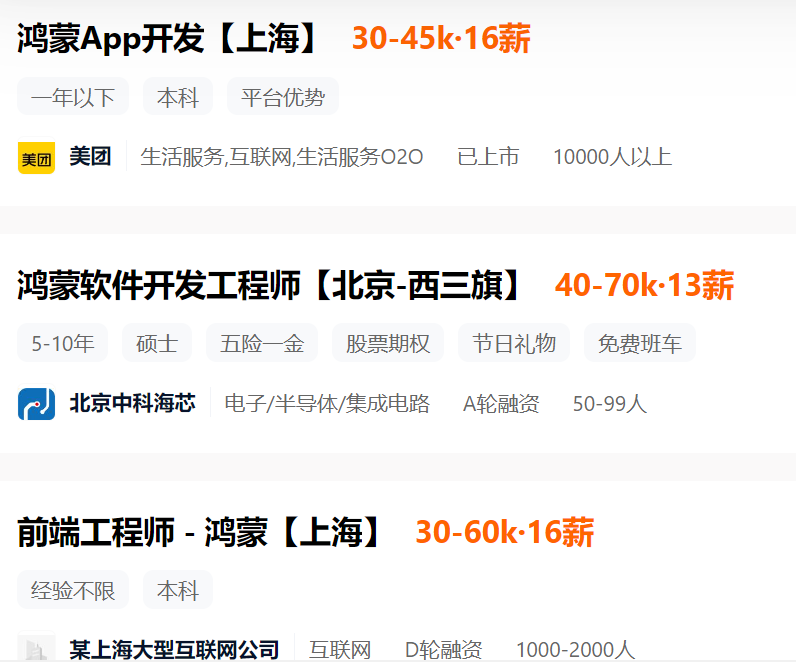This screenshot has width=796, height=662.
Task: Click the 1000-2000人 company size text
Action: [x=576, y=650]
